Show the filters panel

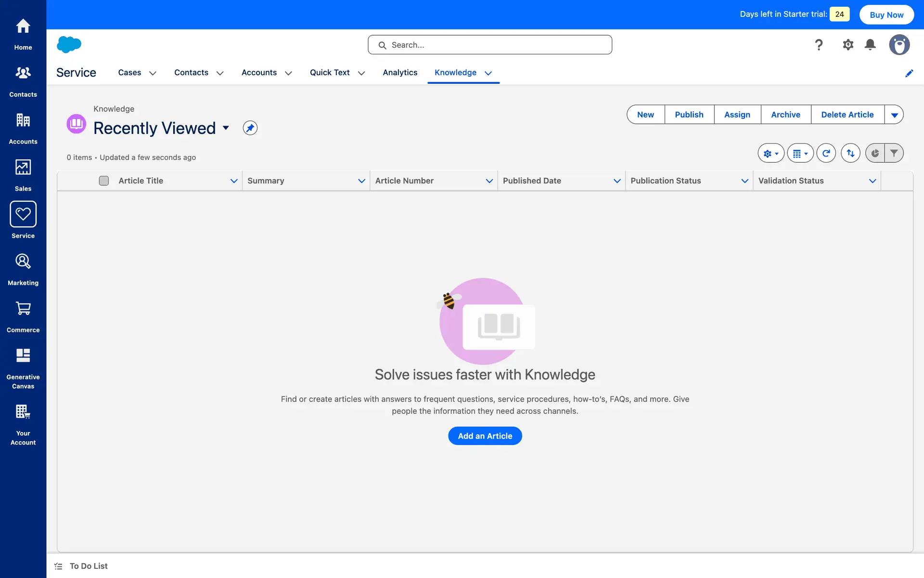[894, 153]
